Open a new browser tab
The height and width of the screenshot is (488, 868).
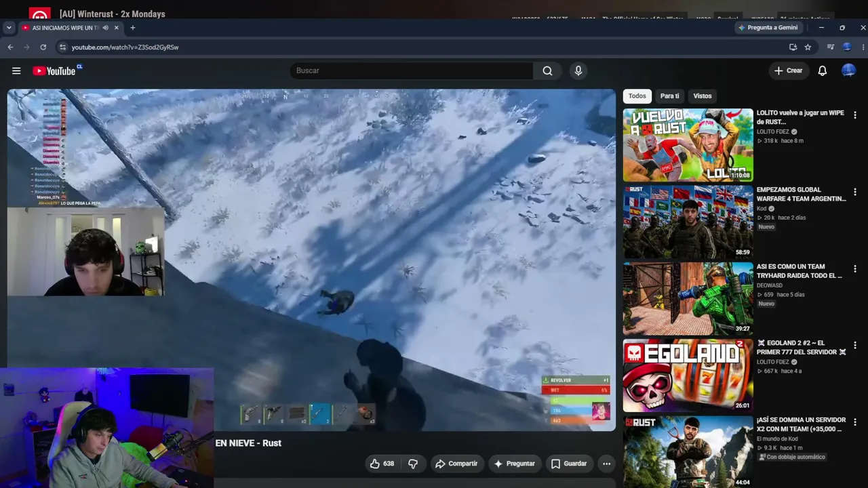pyautogui.click(x=132, y=28)
